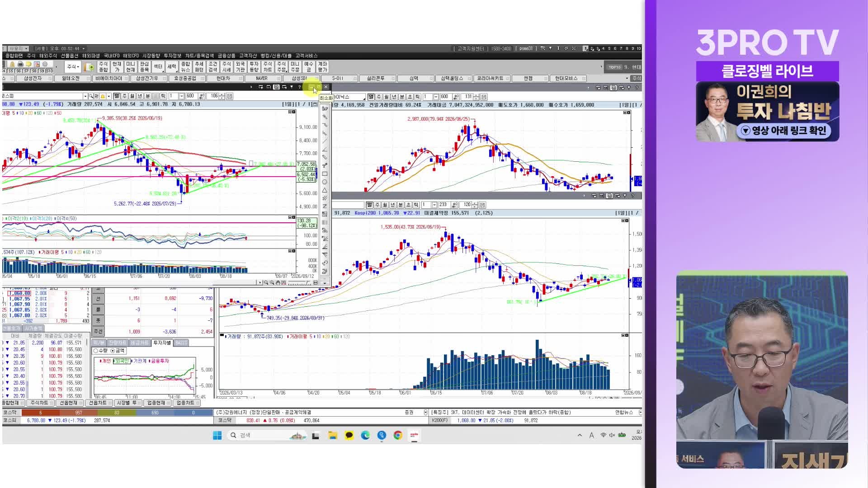868x488 pixels.
Task: Open Google Chrome from the taskbar
Action: [x=398, y=435]
